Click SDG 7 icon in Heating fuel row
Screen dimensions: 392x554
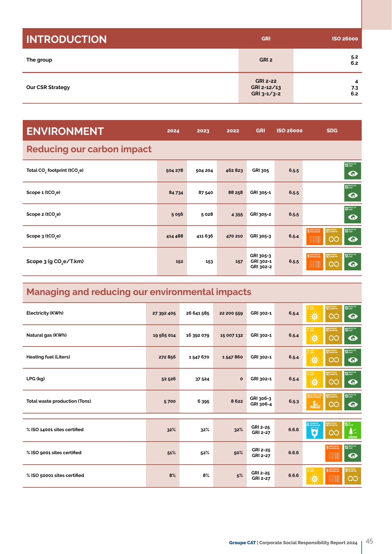pos(315,357)
